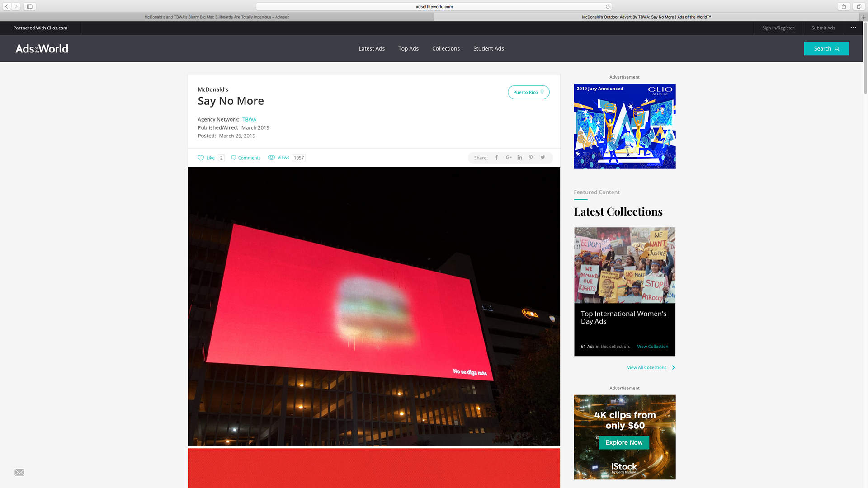Click browser share icon in toolbar
Image resolution: width=868 pixels, height=488 pixels.
coord(843,6)
